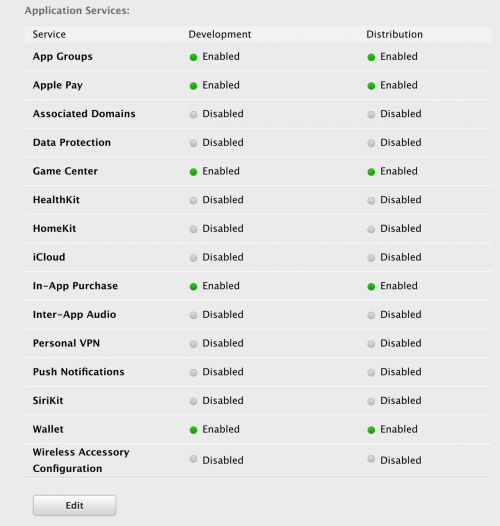Click gray Development dot for Push Notifications
The image size is (500, 526).
click(193, 373)
